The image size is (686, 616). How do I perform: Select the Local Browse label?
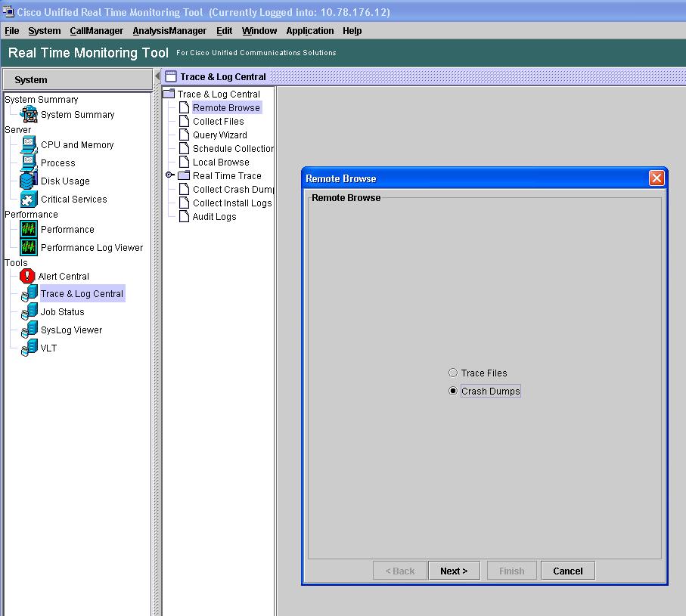pos(221,163)
